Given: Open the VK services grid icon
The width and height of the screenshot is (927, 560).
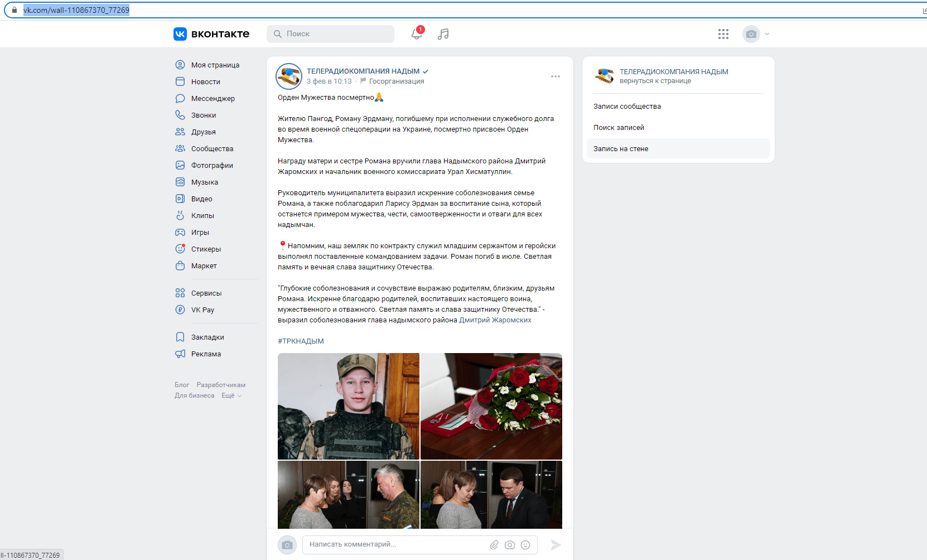Looking at the screenshot, I should pyautogui.click(x=723, y=34).
